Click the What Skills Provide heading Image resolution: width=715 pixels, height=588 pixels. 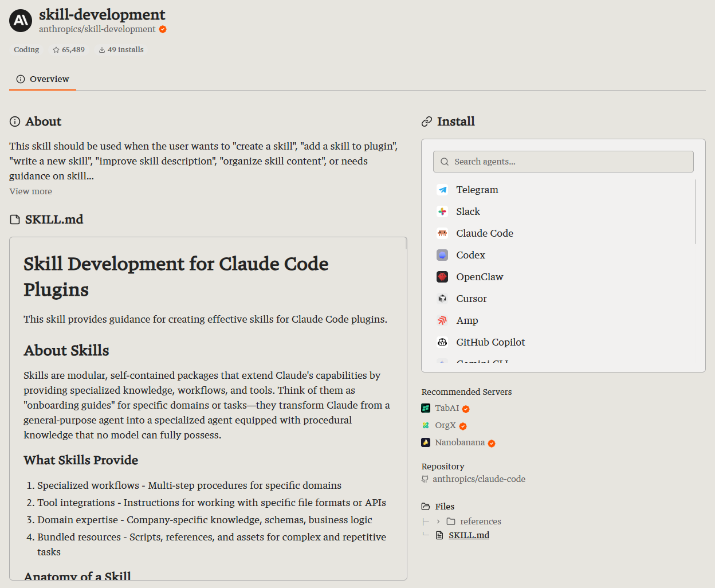(x=81, y=460)
